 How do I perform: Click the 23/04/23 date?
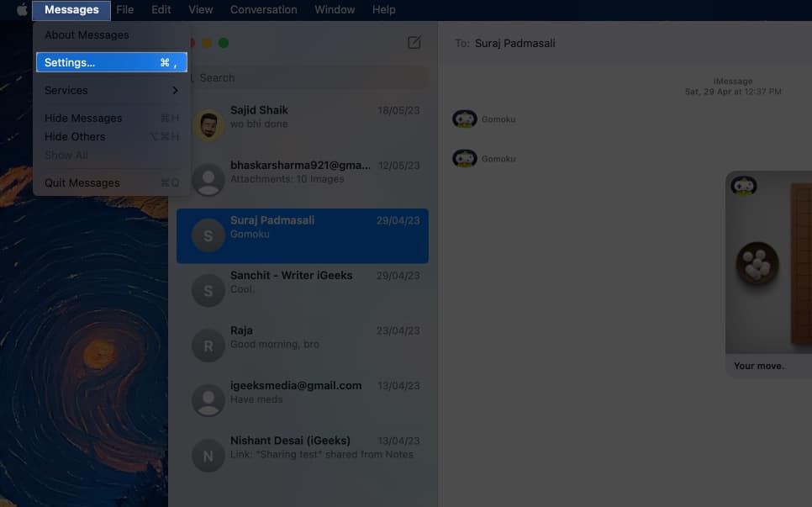(398, 330)
